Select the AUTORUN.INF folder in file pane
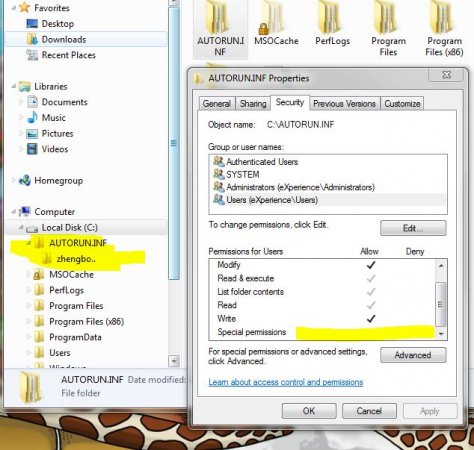 click(220, 28)
